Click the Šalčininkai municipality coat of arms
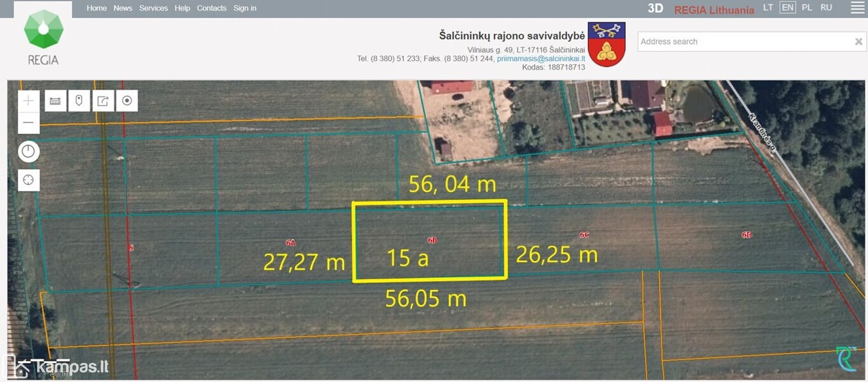Screen dimensions: 868x382 point(607,44)
